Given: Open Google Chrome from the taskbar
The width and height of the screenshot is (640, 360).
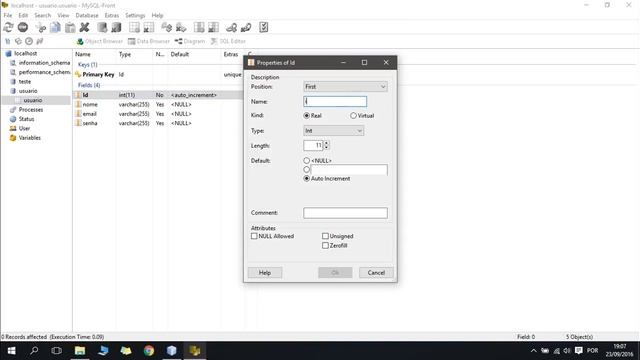Looking at the screenshot, I should pyautogui.click(x=149, y=351).
